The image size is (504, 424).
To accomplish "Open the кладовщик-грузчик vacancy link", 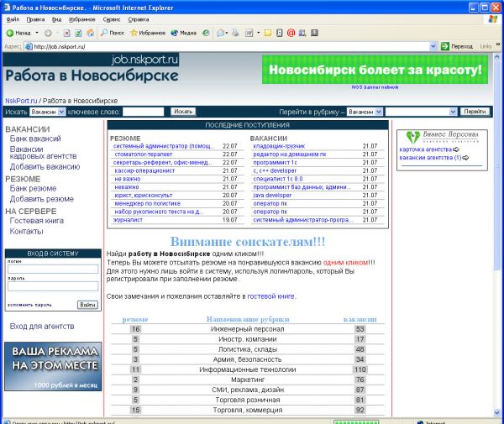I will tap(279, 146).
